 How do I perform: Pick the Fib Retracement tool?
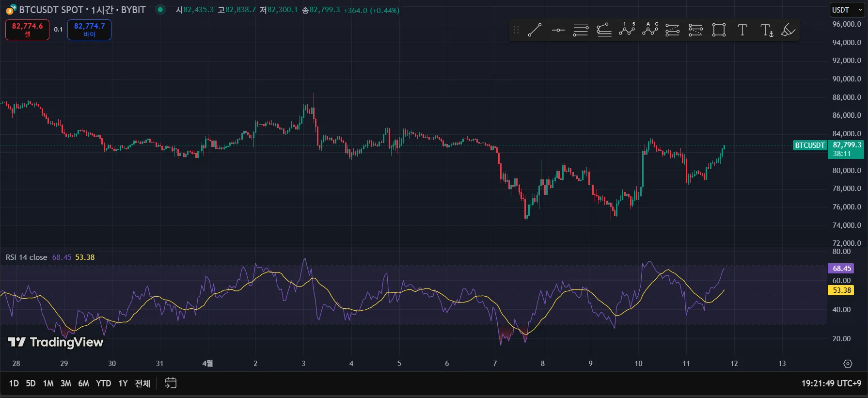(x=581, y=30)
